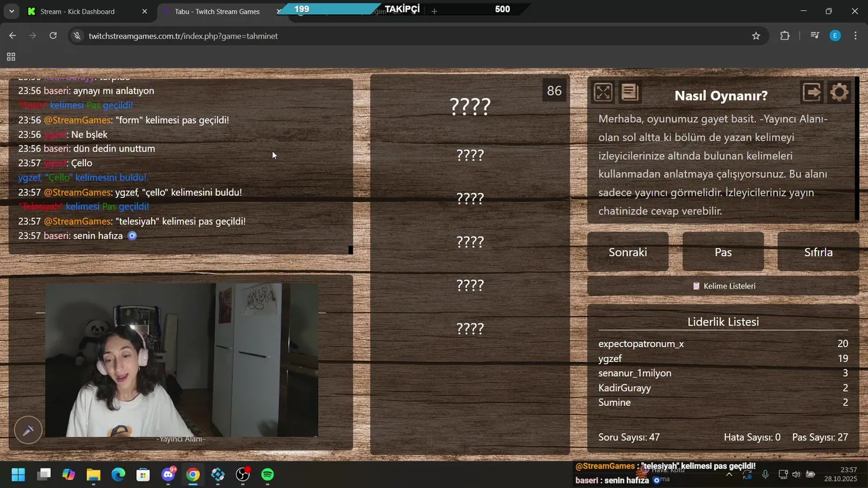Click the magic wand round button

tap(28, 430)
